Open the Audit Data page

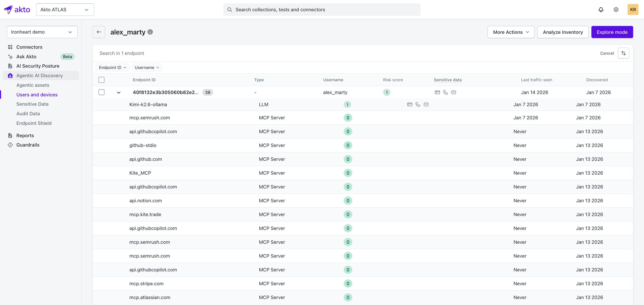click(x=28, y=114)
